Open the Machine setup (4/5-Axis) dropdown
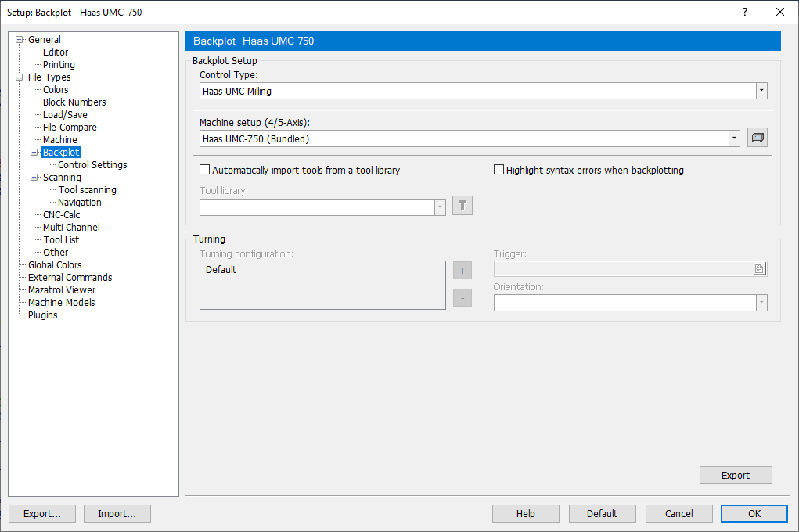This screenshot has height=532, width=799. [x=734, y=138]
